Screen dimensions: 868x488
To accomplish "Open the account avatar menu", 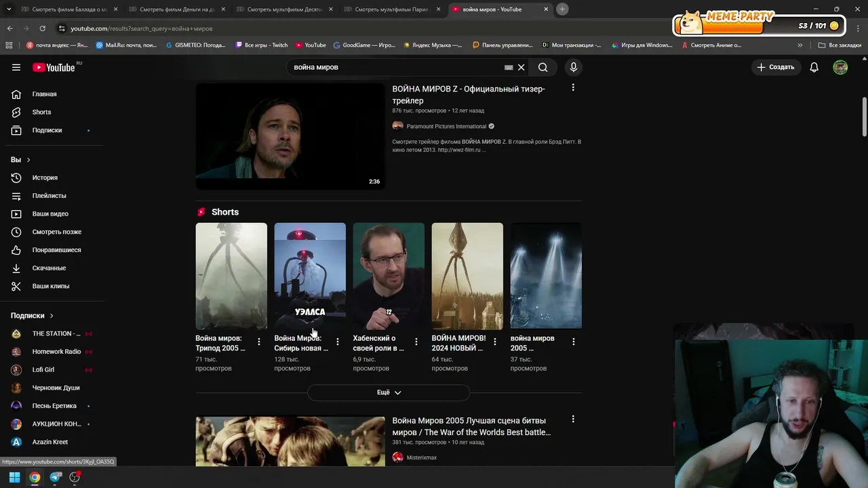I will [x=840, y=67].
